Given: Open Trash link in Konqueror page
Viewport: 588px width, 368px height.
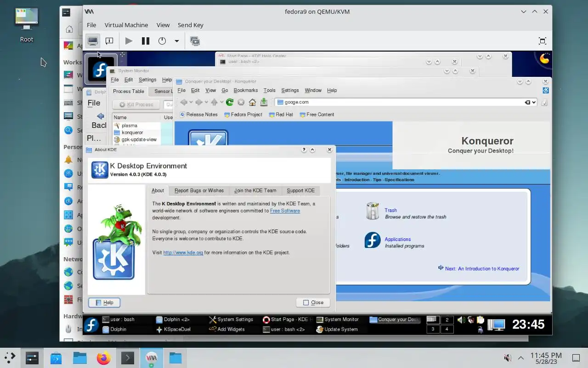Looking at the screenshot, I should (x=391, y=210).
